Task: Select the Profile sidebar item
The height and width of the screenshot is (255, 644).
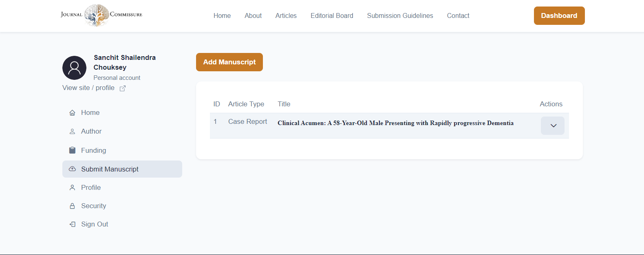Action: point(91,188)
